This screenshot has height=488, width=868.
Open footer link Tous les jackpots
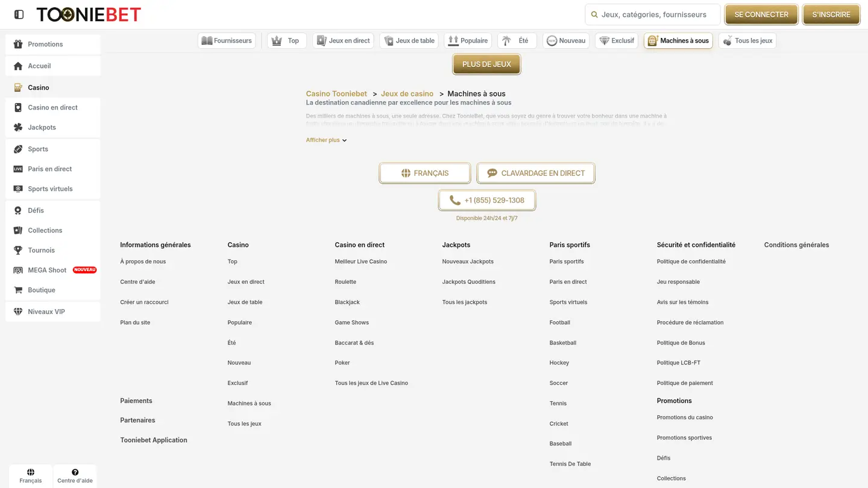pos(465,302)
